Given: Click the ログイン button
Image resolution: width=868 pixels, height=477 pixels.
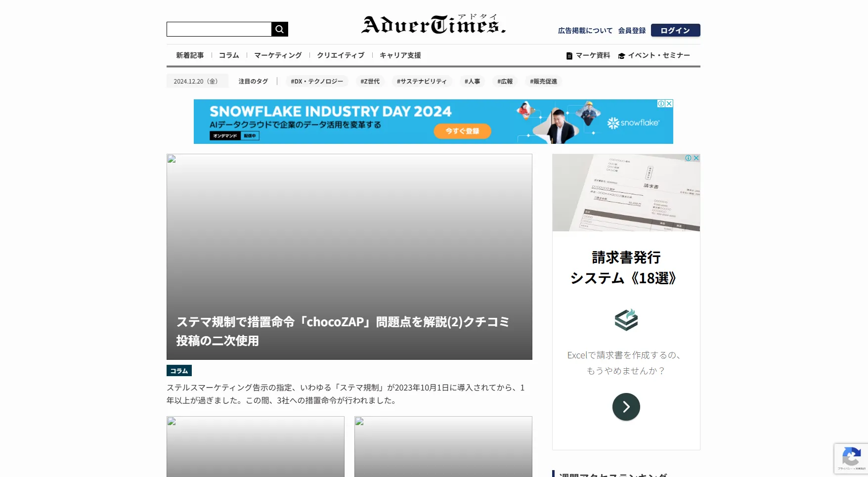Looking at the screenshot, I should [x=675, y=30].
